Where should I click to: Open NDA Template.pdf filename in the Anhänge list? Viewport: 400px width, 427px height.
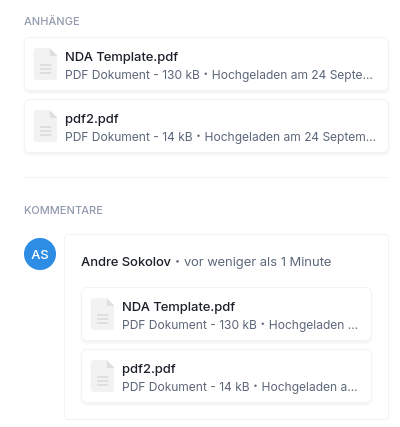[x=121, y=57]
